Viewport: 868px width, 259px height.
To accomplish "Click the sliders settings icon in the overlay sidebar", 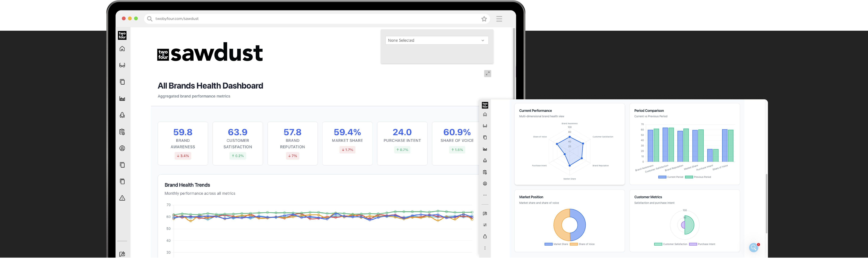I will [x=485, y=225].
